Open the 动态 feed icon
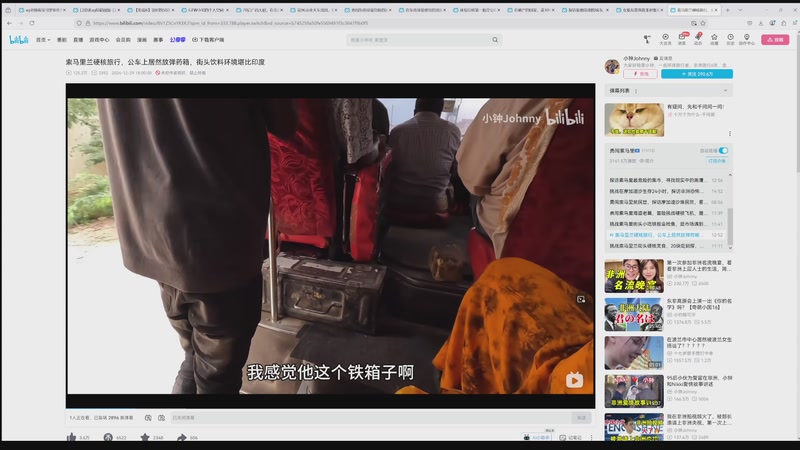The image size is (800, 450). pyautogui.click(x=698, y=39)
